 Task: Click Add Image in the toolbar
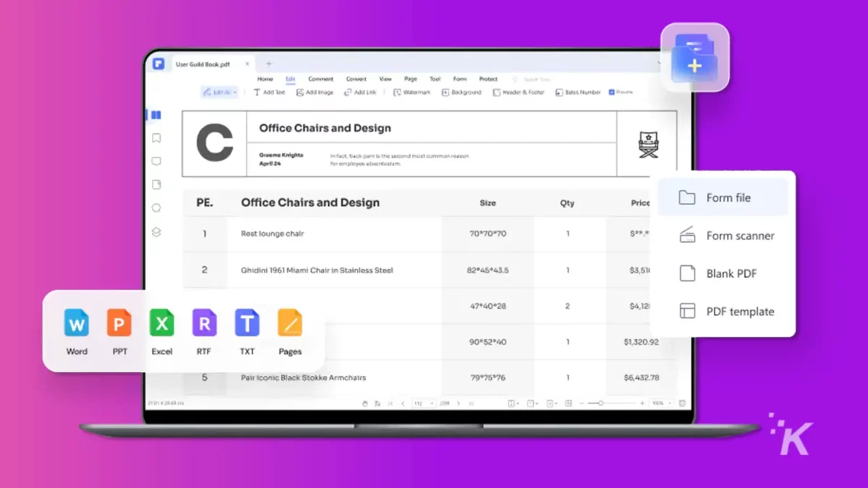[x=315, y=93]
